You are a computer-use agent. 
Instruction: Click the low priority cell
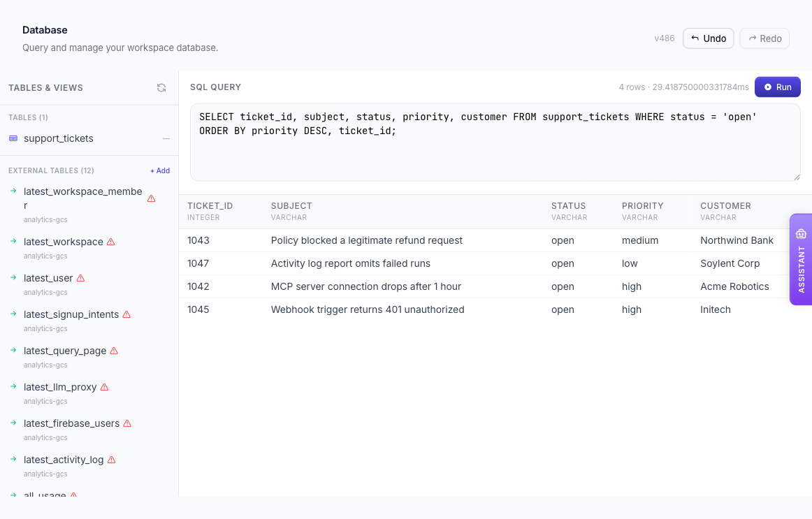click(630, 263)
